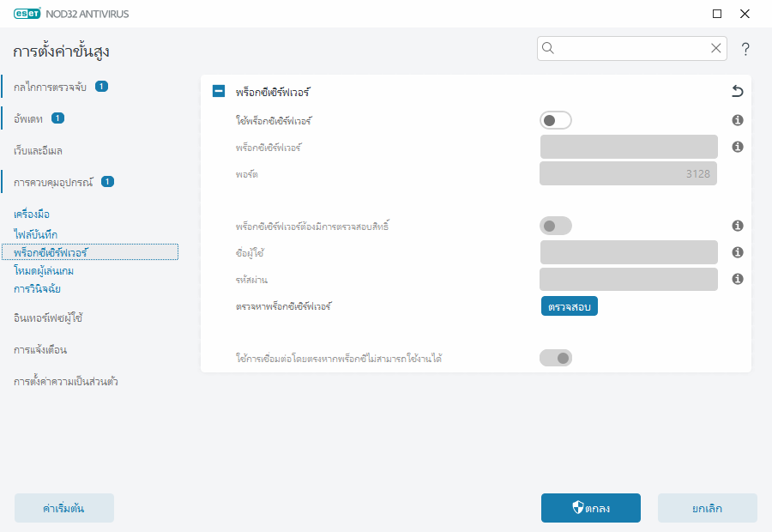Expand the อัพเดท settings section
Image resolution: width=772 pixels, height=532 pixels.
(27, 118)
